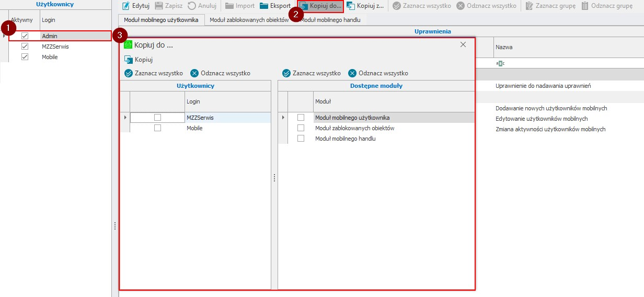The image size is (644, 297).
Task: Click the Aktywny column header
Action: coord(24,20)
